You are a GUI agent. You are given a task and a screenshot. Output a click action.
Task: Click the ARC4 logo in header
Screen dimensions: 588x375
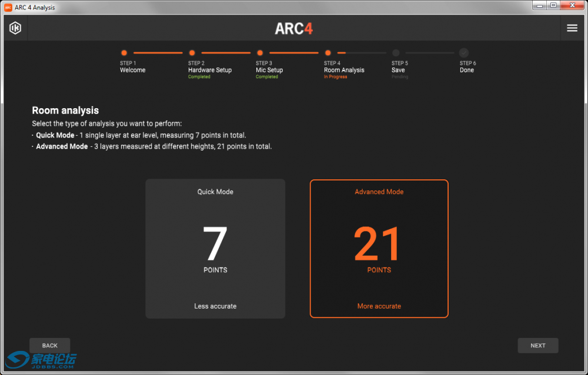(x=293, y=29)
